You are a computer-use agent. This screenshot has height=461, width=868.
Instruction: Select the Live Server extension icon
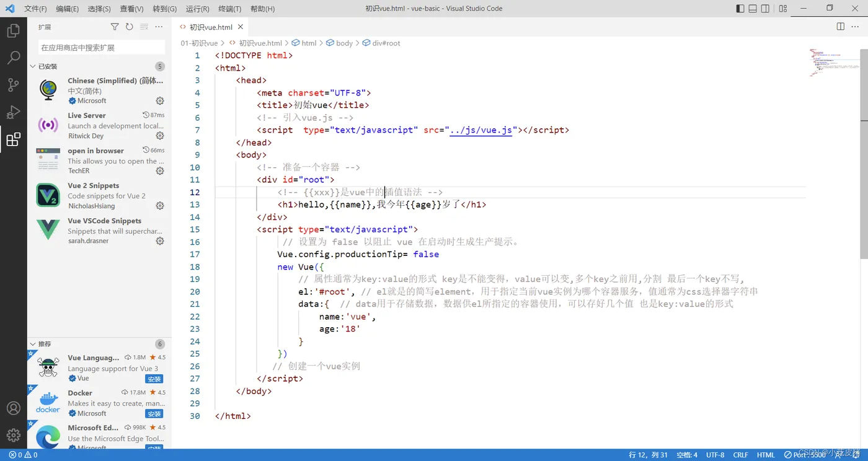[x=48, y=125]
